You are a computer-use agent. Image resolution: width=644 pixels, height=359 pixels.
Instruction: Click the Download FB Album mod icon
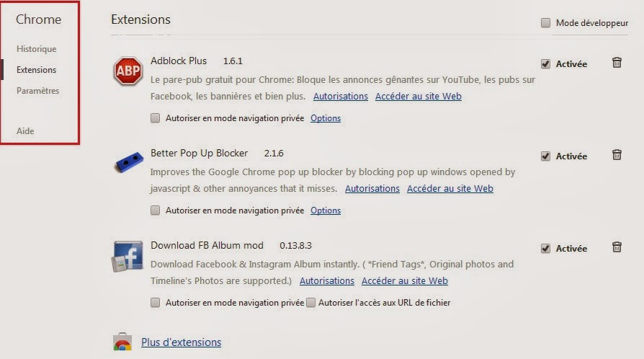coord(128,256)
